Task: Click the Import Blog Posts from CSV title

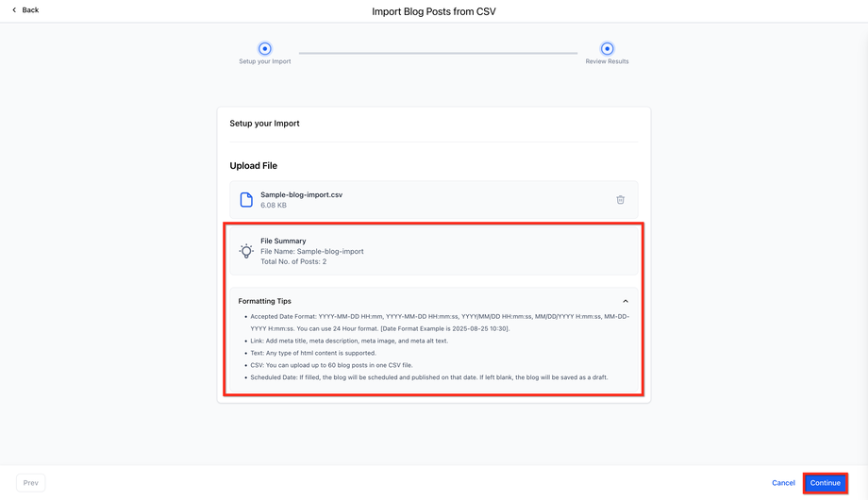Action: pos(434,11)
